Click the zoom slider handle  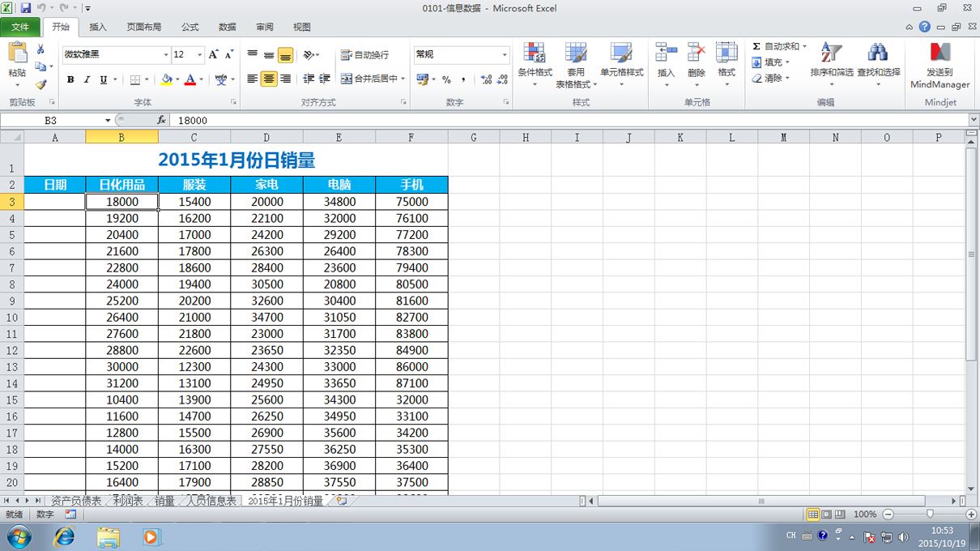(x=930, y=515)
